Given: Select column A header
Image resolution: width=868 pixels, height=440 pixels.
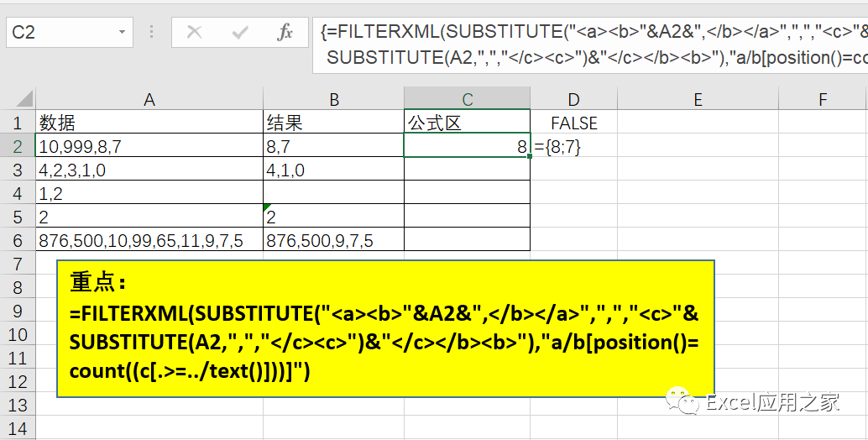Looking at the screenshot, I should (x=149, y=99).
